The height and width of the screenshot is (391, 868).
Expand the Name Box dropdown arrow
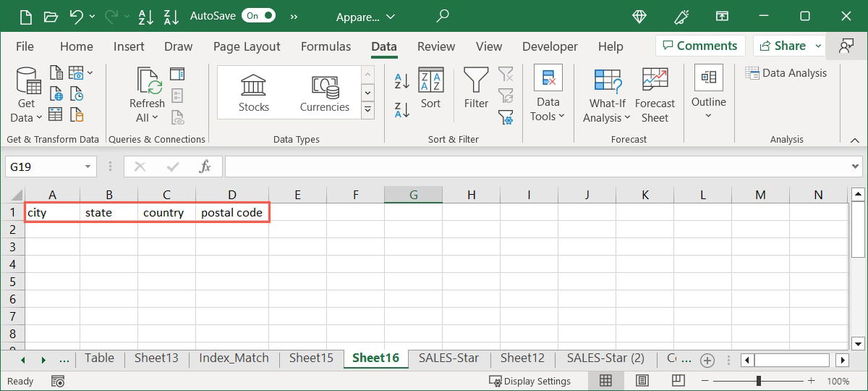click(88, 167)
